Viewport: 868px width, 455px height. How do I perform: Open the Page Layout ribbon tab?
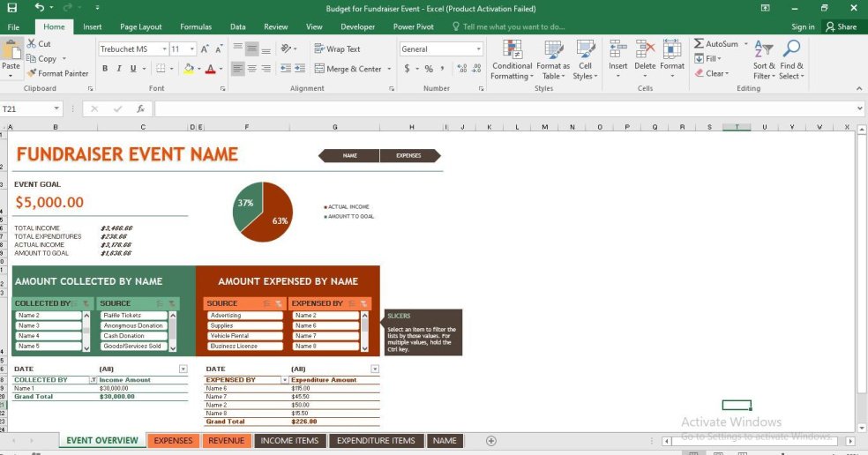(x=140, y=27)
